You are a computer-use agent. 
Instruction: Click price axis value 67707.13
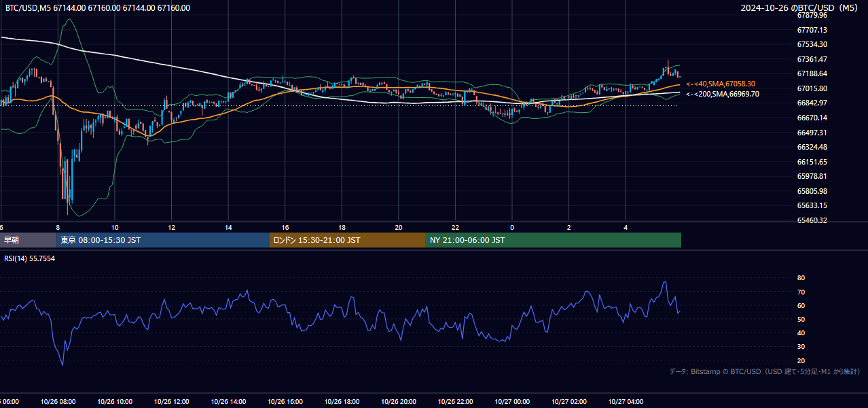click(812, 30)
